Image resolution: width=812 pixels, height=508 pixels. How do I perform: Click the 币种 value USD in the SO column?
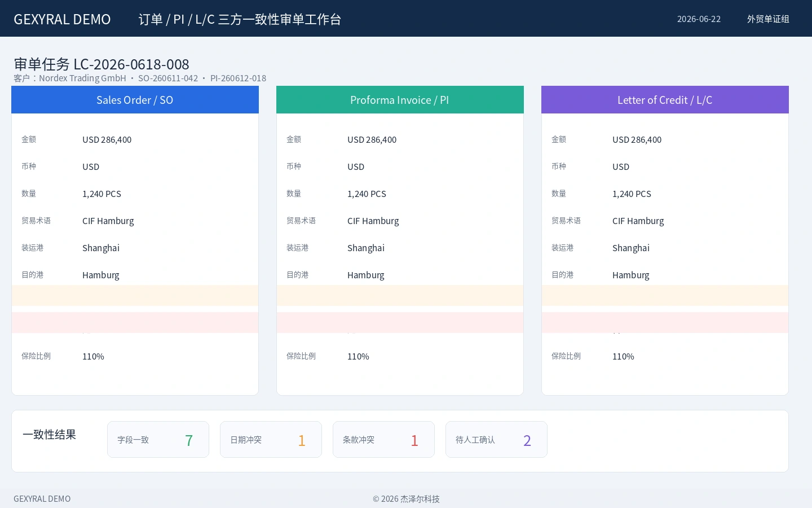point(91,167)
